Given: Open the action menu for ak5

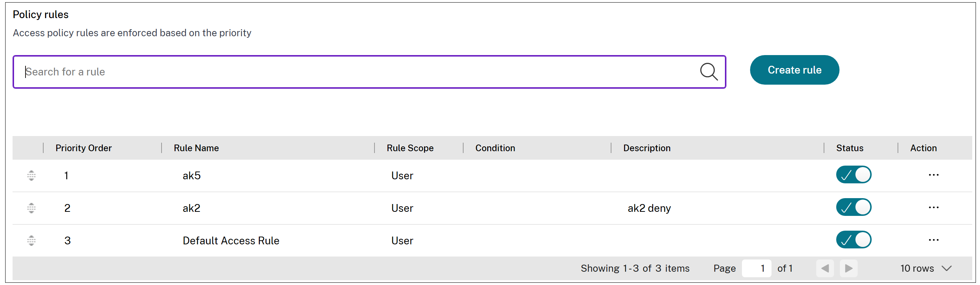Looking at the screenshot, I should click(933, 175).
